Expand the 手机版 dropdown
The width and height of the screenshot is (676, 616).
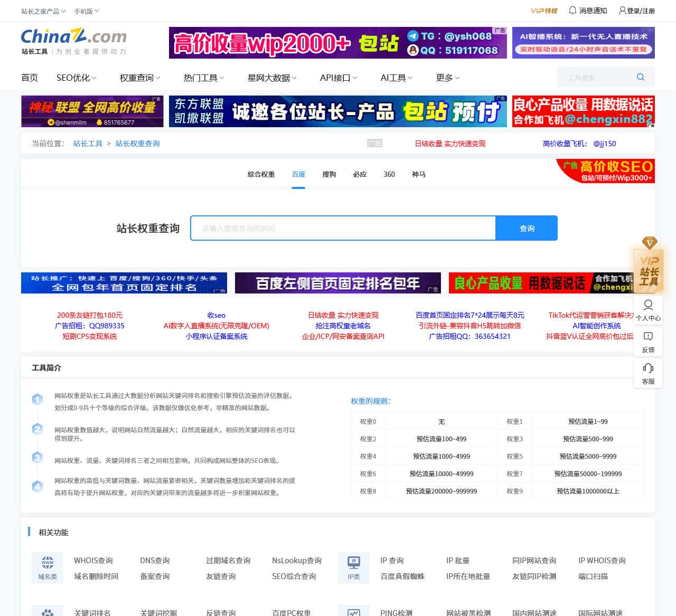87,11
